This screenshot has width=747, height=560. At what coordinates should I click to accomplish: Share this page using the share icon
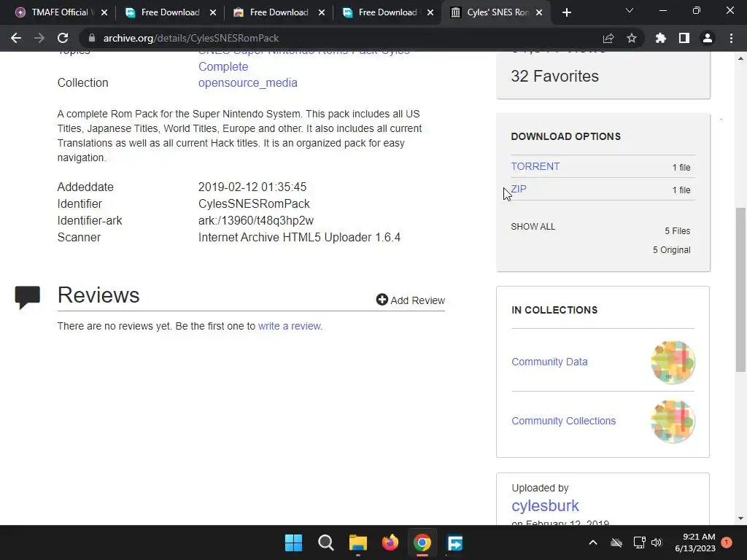coord(608,38)
